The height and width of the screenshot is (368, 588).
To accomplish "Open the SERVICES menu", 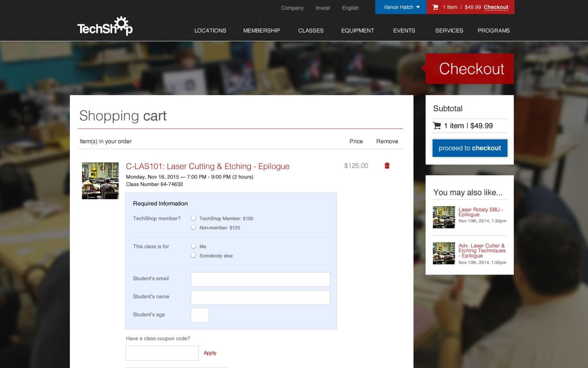I will (449, 30).
